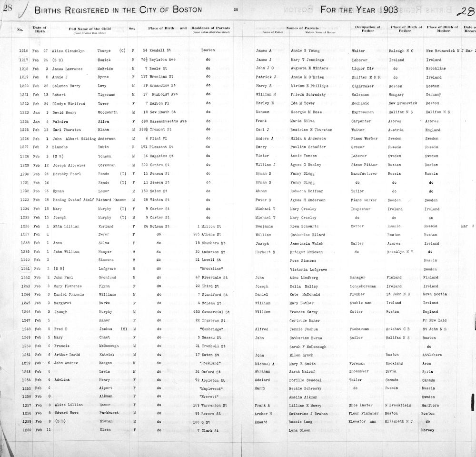This screenshot has height=457, width=476.
Task: Select the occupation 'Longshoreman'
Action: tap(363, 286)
